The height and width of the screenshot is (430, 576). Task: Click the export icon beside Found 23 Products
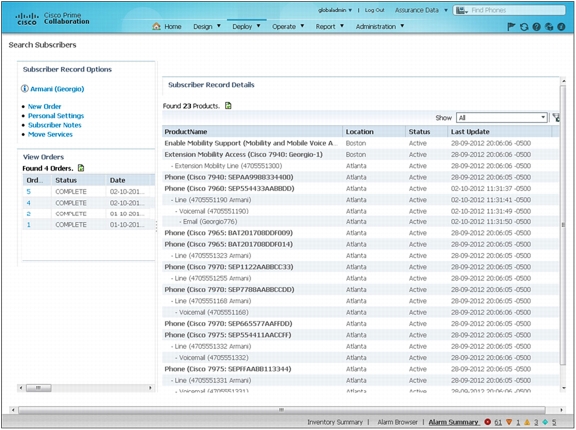[228, 106]
